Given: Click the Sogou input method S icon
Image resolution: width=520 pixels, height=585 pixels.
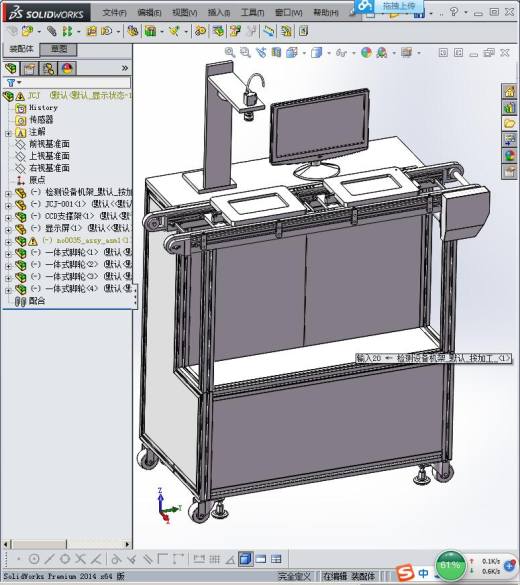Looking at the screenshot, I should 405,573.
